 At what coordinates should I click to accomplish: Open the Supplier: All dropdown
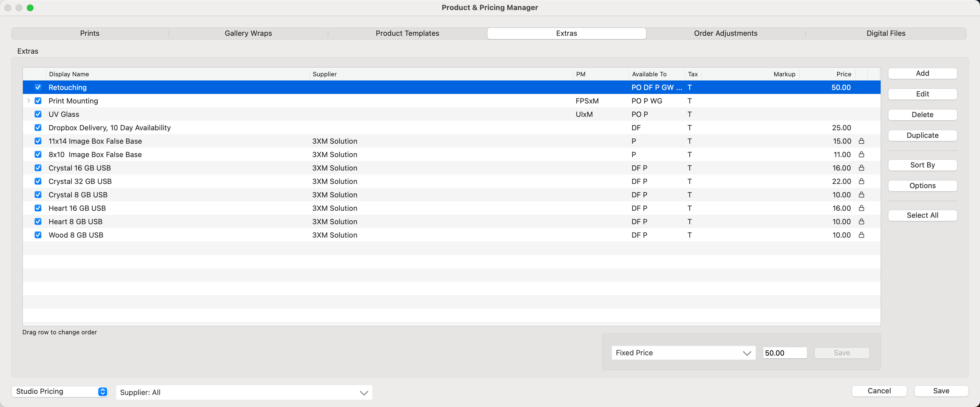coord(244,392)
